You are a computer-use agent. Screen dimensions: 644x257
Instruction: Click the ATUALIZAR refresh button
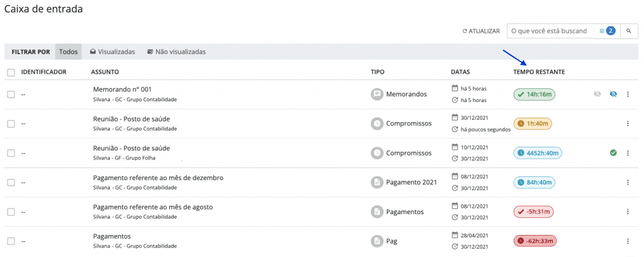[481, 31]
